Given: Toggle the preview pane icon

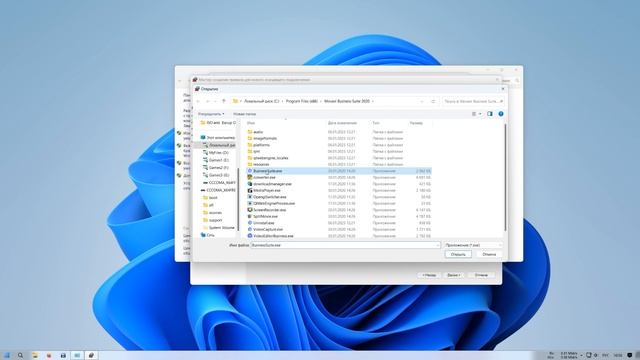Looking at the screenshot, I should click(490, 114).
